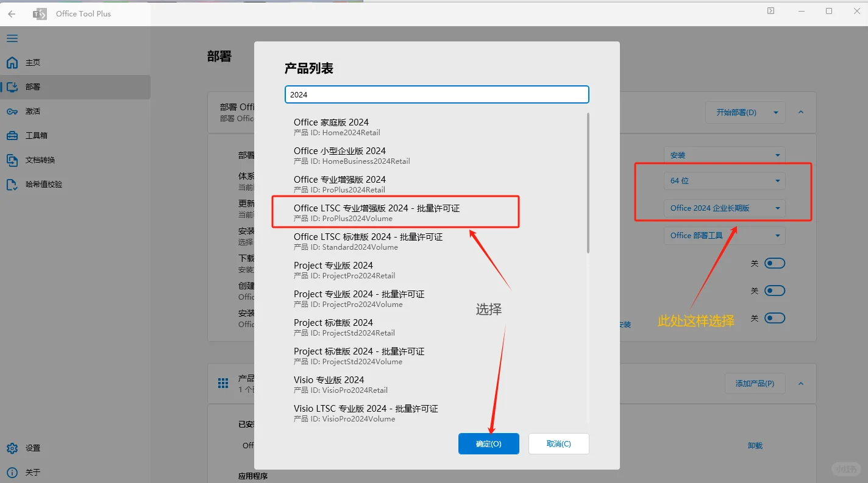Open the 主页 home icon
Viewport: 868px width, 483px height.
(12, 62)
